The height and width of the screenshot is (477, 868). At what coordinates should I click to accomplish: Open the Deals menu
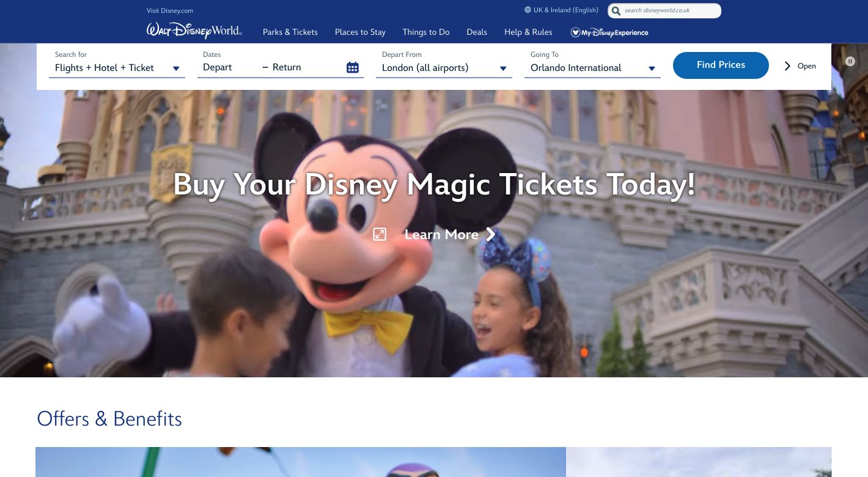click(x=477, y=32)
